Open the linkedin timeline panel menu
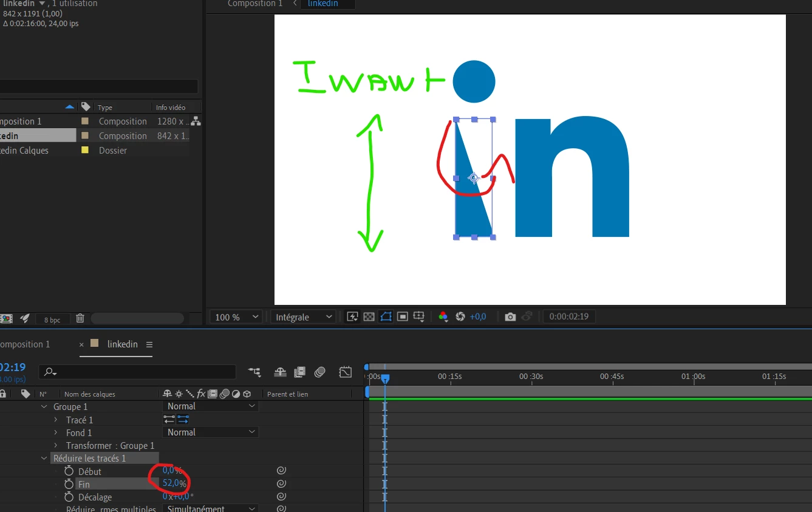 pos(149,344)
